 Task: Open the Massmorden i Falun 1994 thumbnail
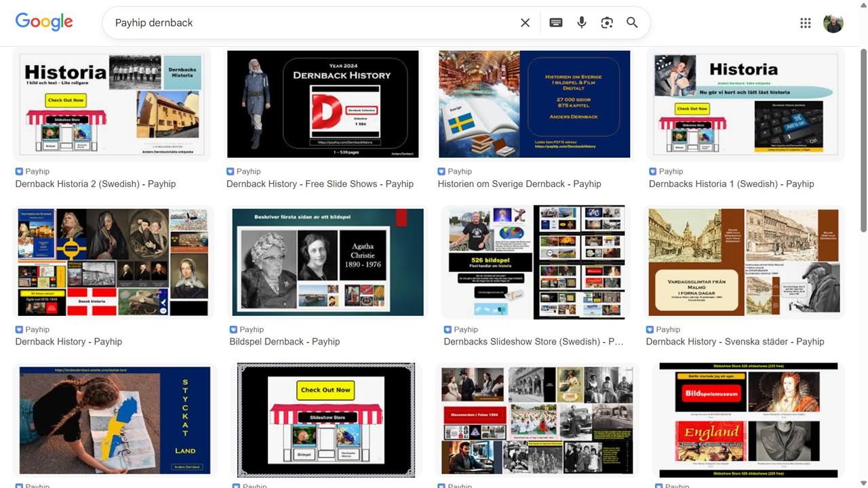(x=537, y=420)
